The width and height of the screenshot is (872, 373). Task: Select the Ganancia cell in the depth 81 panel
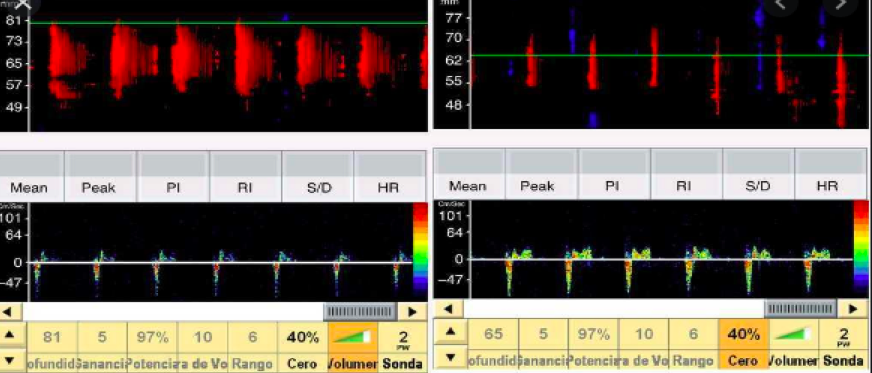pyautogui.click(x=103, y=347)
